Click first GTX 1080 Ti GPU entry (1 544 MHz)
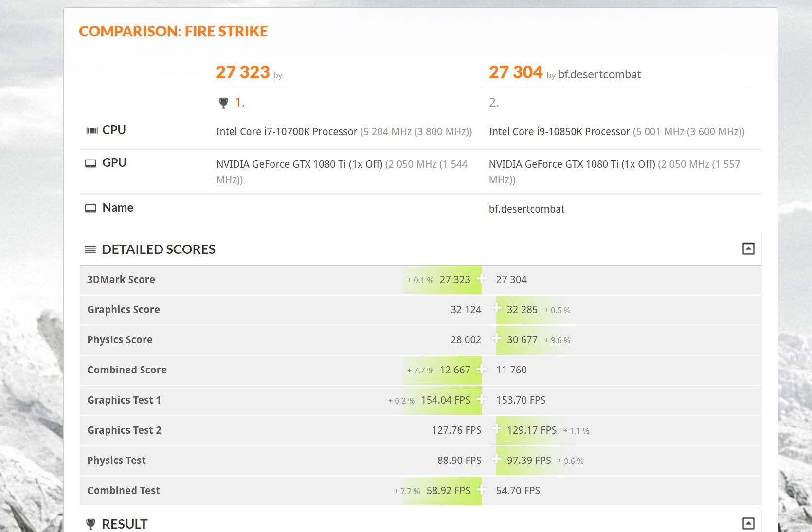812x532 pixels. tap(342, 172)
